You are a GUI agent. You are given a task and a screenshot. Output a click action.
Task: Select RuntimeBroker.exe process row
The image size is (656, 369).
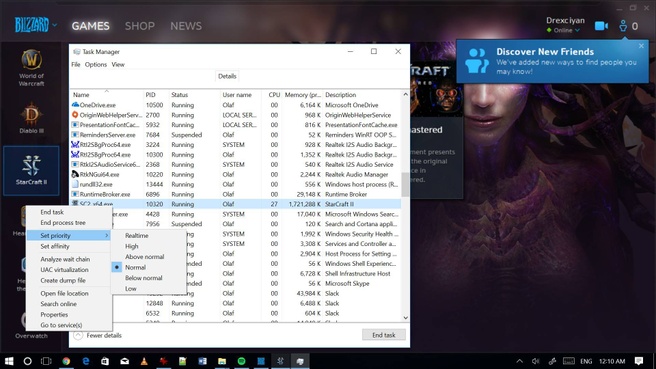236,194
